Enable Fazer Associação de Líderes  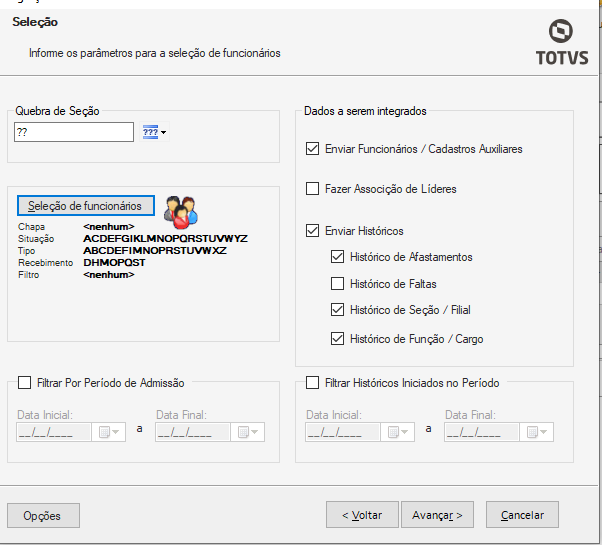tap(314, 189)
